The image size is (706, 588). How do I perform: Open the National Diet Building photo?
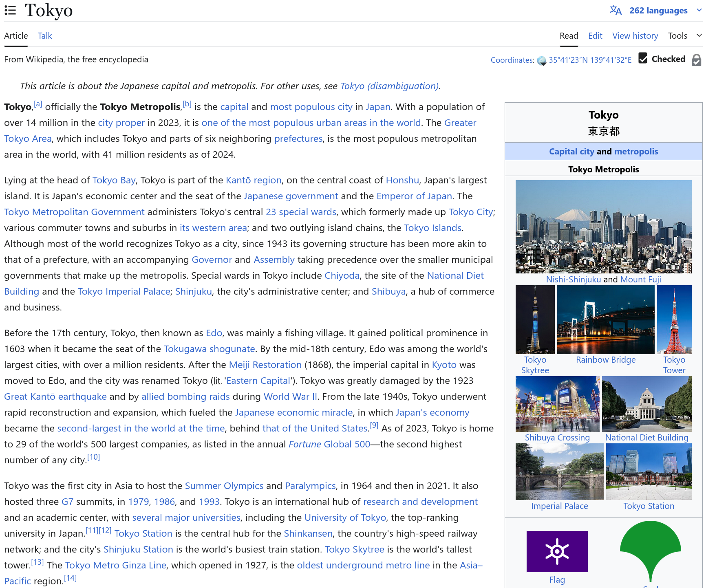pyautogui.click(x=647, y=404)
